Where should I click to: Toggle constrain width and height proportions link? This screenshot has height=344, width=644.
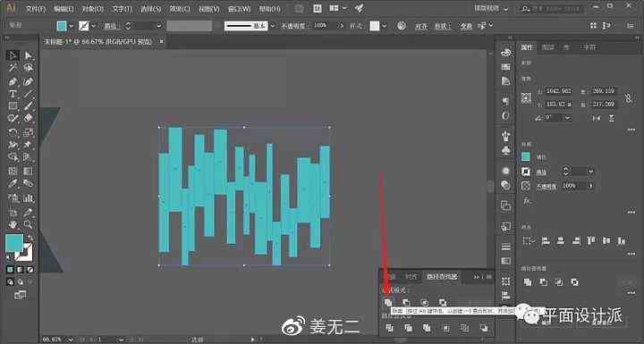coord(628,97)
